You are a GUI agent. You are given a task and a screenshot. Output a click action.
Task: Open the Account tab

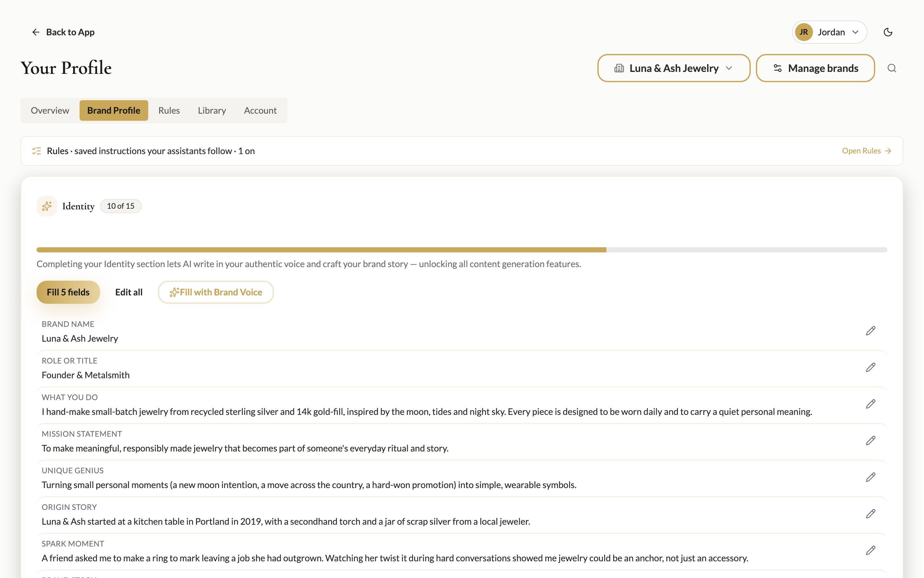[260, 110]
